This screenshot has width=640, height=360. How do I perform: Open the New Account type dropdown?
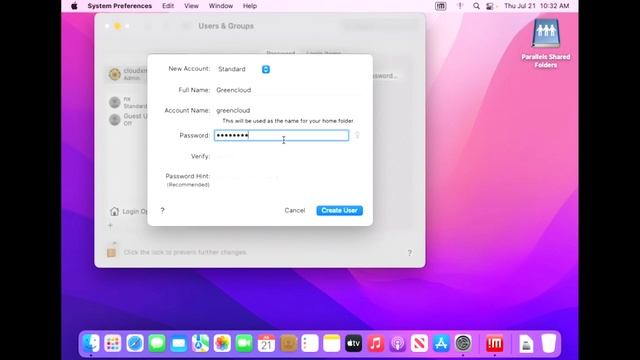point(243,69)
